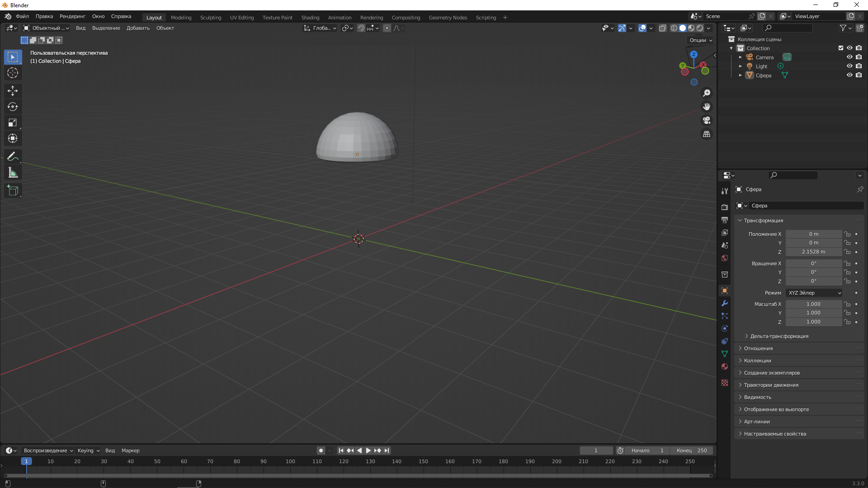Open the Particles properties tab

[x=725, y=316]
